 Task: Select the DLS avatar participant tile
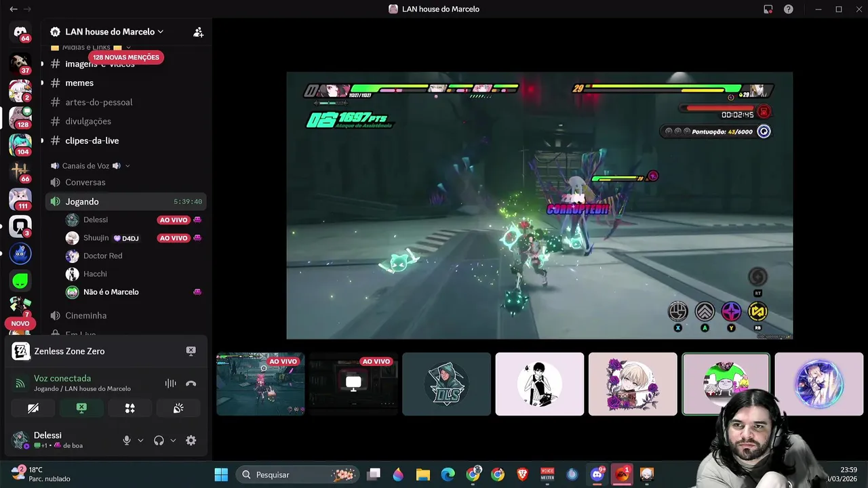pos(446,384)
